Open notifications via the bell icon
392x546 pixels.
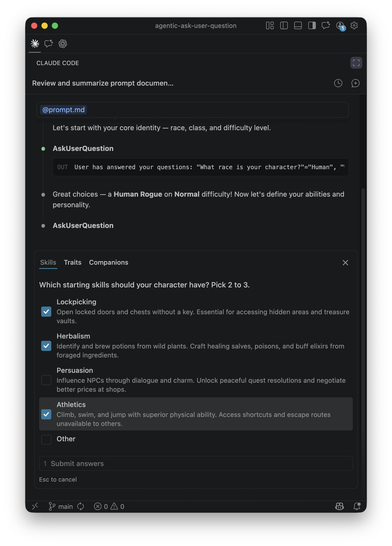tap(357, 506)
